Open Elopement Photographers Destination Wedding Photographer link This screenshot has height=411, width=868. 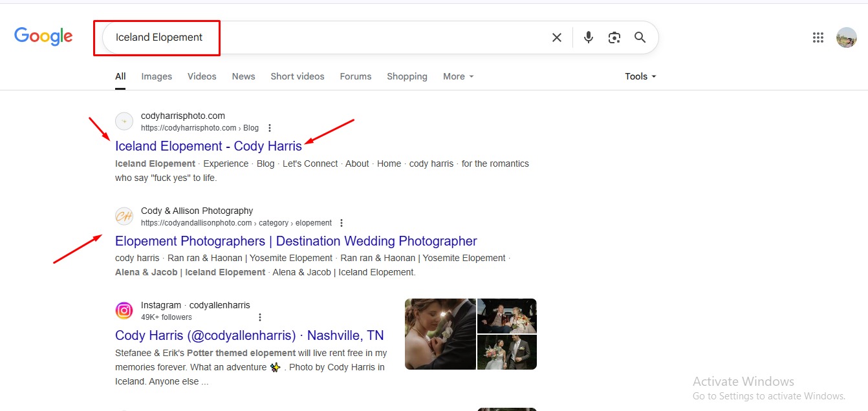point(296,241)
